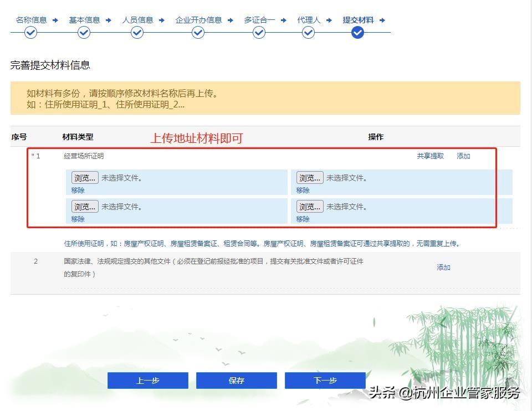This screenshot has width=532, height=411.
Task: Go back with the 上一步 button
Action: pos(148,381)
